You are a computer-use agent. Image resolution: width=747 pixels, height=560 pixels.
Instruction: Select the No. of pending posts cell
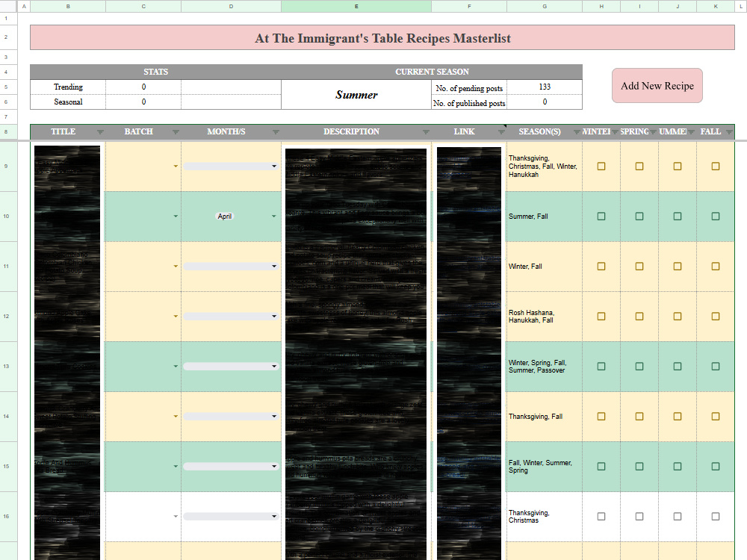469,87
